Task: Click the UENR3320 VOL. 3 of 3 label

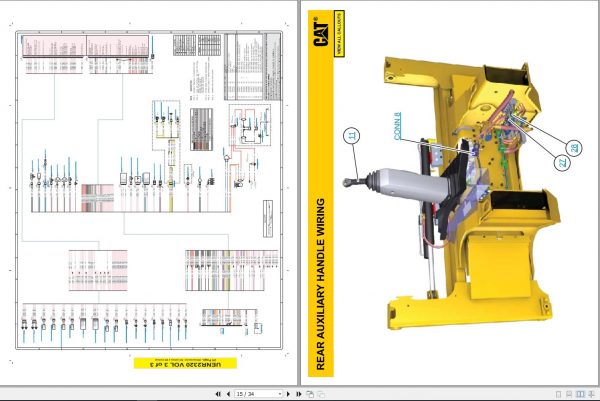Action: coord(185,364)
